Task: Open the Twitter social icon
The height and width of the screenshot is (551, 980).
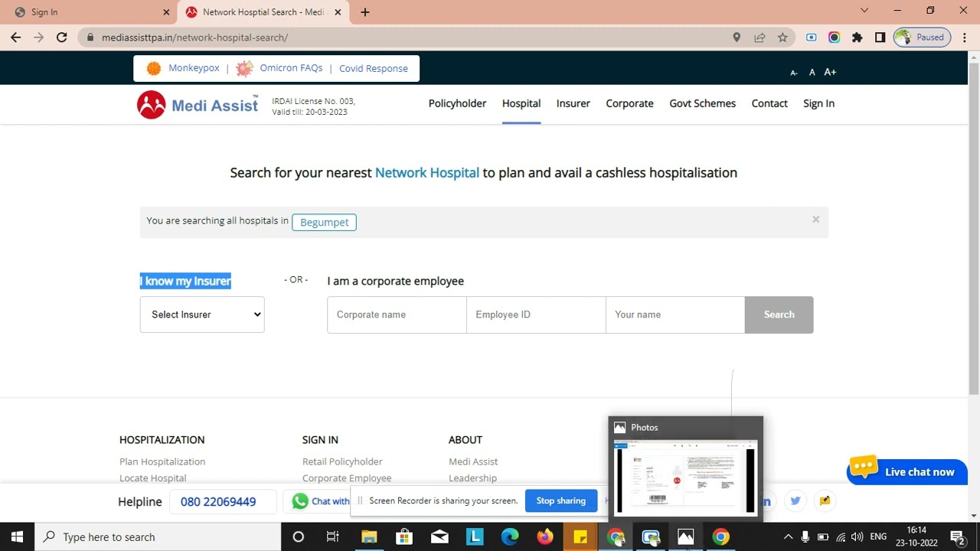Action: tap(795, 500)
